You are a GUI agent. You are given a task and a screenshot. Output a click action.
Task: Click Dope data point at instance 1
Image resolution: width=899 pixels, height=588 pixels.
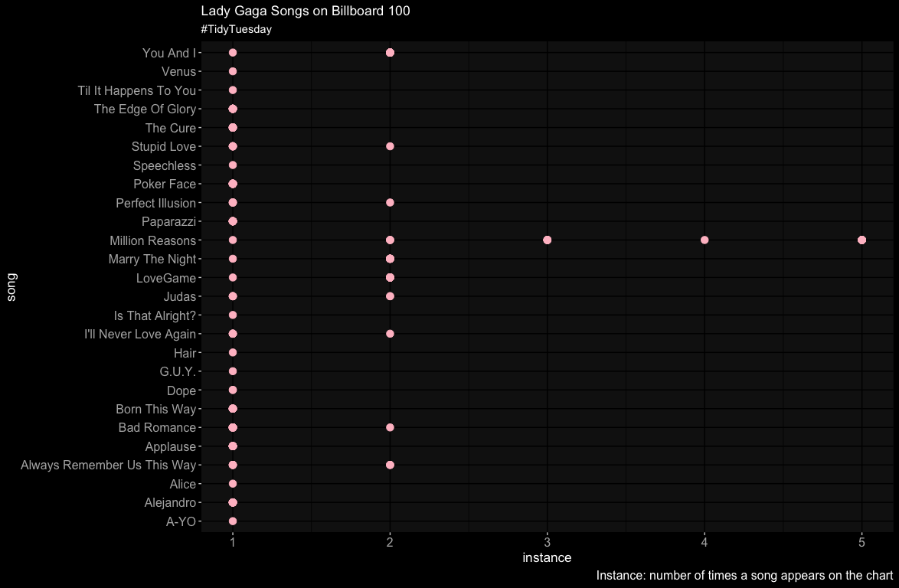click(233, 390)
